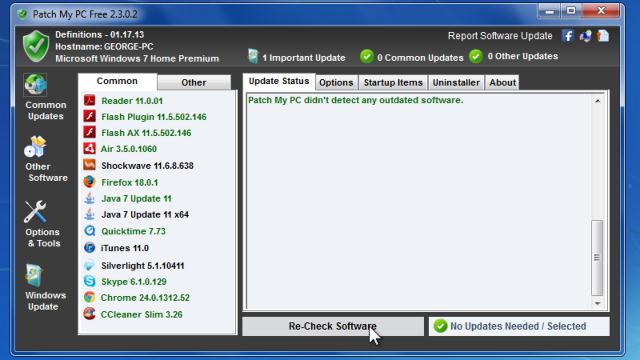Click the green shield status icon
The height and width of the screenshot is (360, 640).
pos(36,46)
